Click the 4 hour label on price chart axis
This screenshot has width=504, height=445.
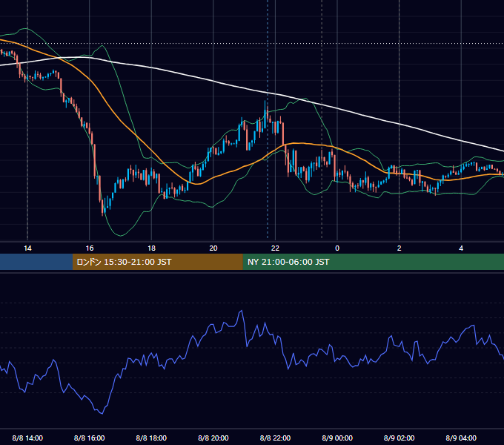point(461,248)
